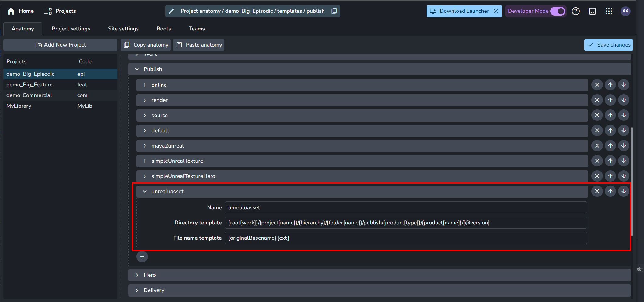Open the app grid menu icon

click(609, 11)
